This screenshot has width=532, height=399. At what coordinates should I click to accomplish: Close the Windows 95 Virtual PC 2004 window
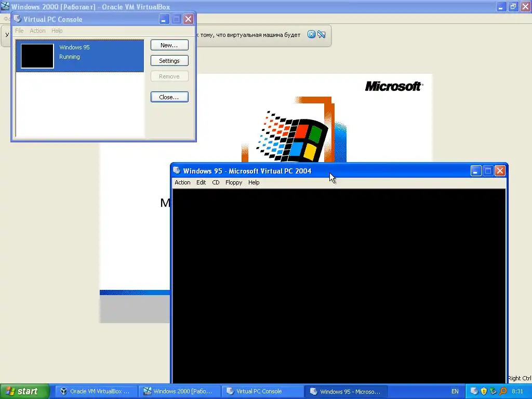click(x=500, y=170)
